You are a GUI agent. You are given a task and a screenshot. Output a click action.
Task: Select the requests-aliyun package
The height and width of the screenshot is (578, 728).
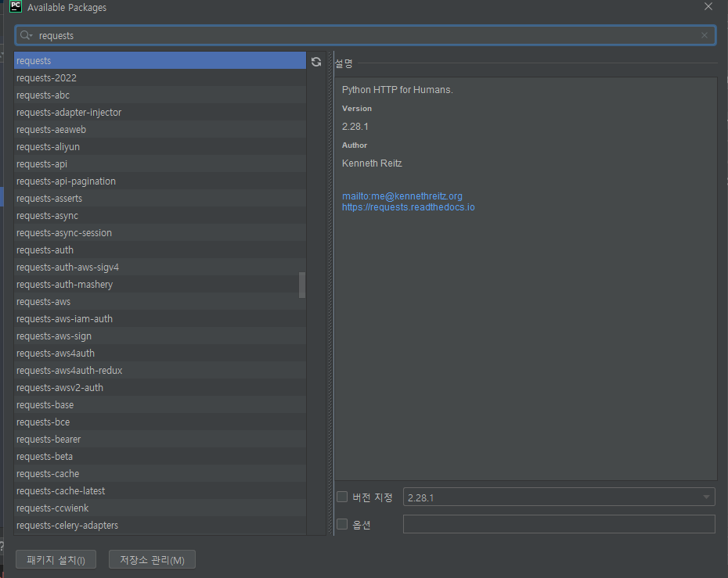tap(160, 146)
